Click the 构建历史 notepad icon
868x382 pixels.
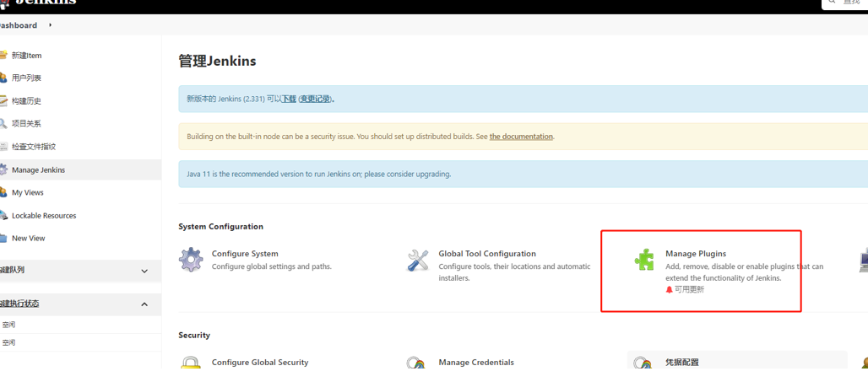pyautogui.click(x=3, y=101)
